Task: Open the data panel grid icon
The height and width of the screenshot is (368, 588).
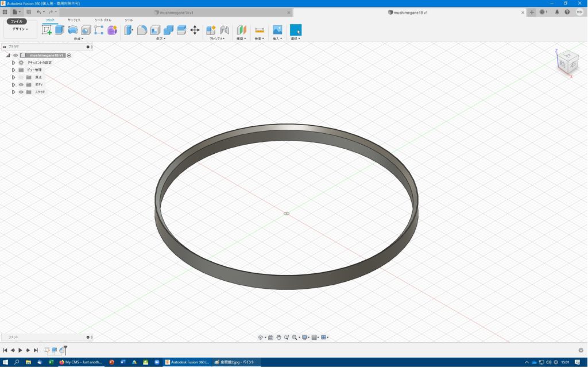Action: pos(5,12)
